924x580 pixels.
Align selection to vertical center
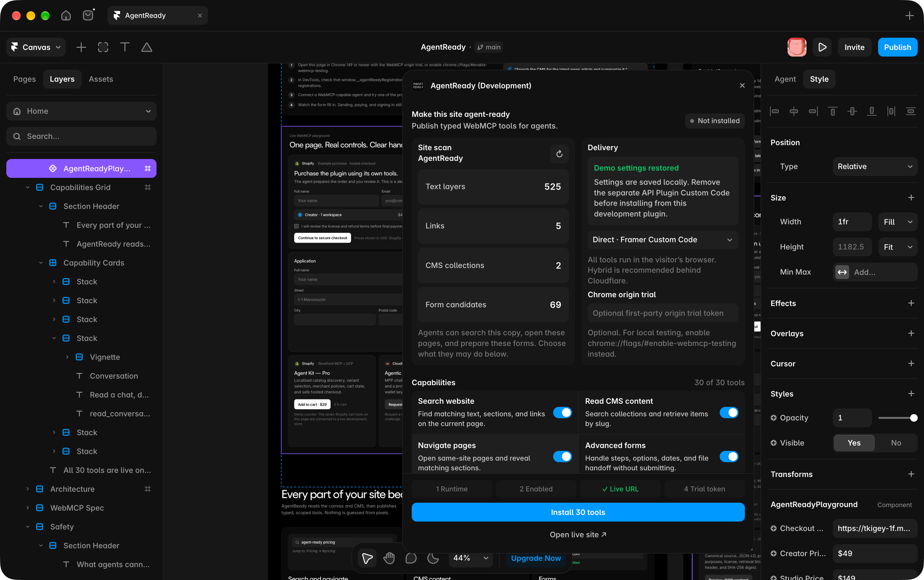(x=852, y=111)
